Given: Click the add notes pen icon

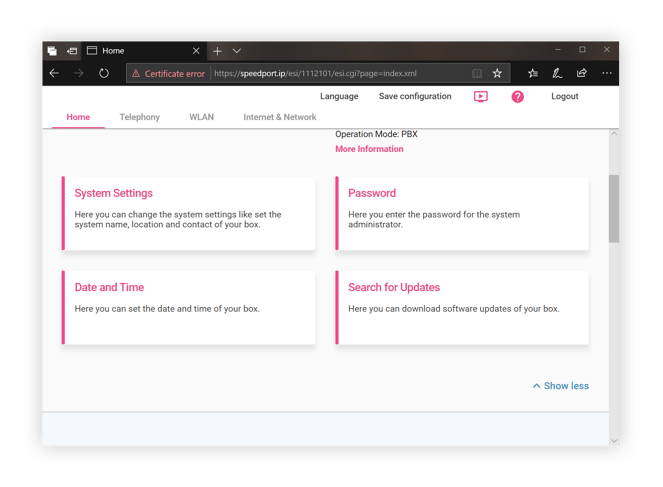Looking at the screenshot, I should pos(557,73).
